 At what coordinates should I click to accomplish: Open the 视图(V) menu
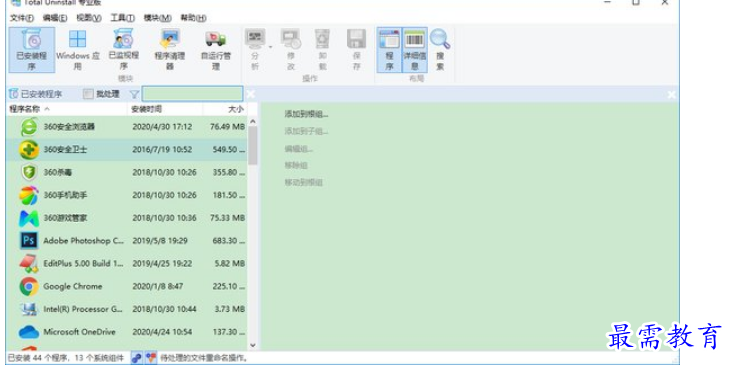click(89, 18)
